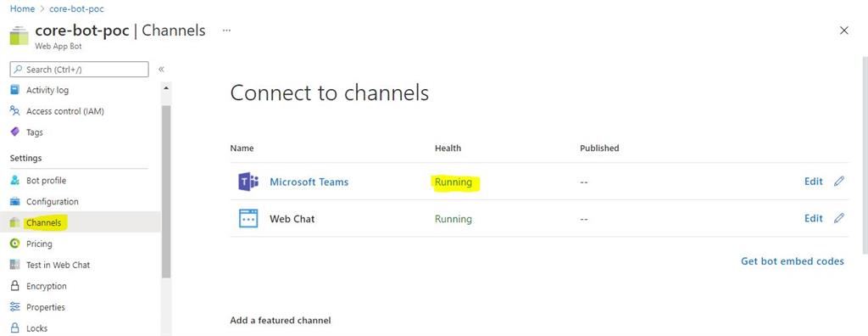868x336 pixels.
Task: Click the Locks padlock icon
Action: pos(15,328)
